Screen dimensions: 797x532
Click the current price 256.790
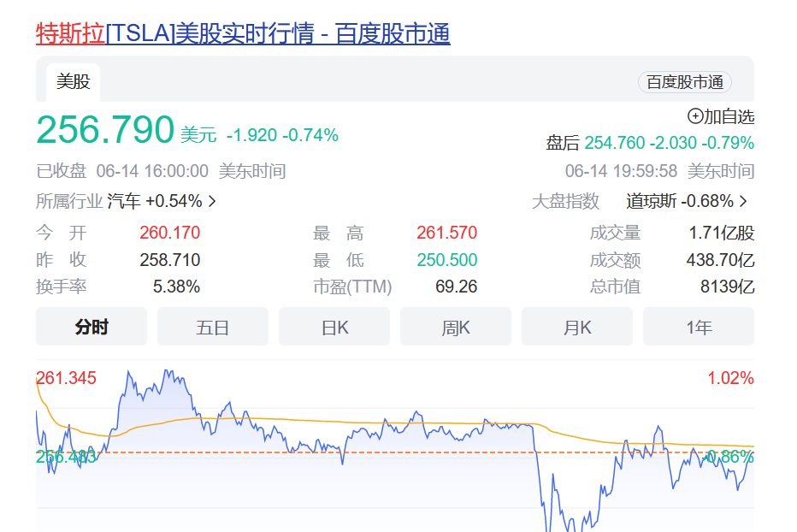tap(105, 129)
